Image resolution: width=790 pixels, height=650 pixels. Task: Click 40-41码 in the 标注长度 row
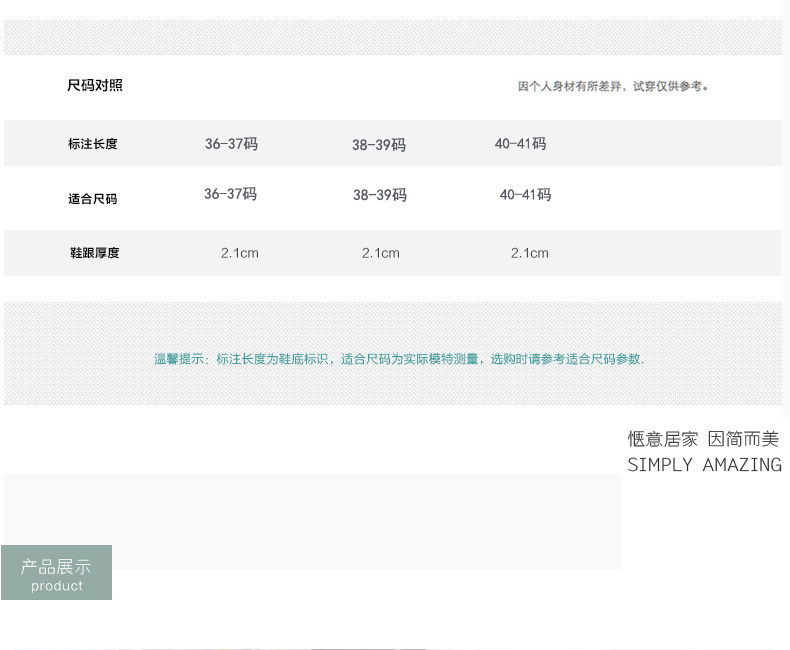[520, 144]
